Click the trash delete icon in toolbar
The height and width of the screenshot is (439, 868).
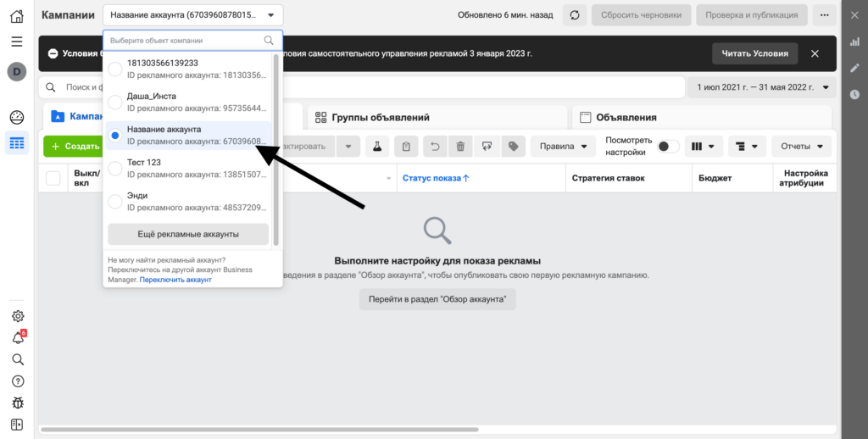click(x=460, y=147)
